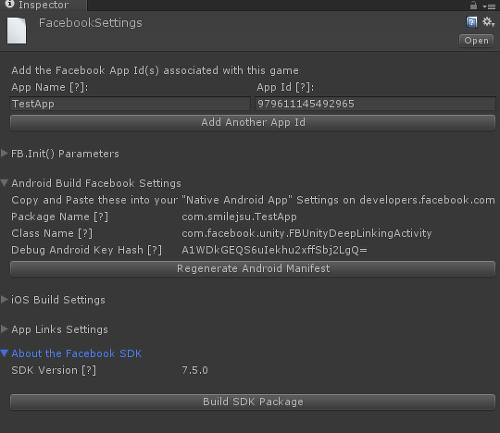Click the lock icon in Inspector header
Image resolution: width=500 pixels, height=433 pixels.
click(473, 5)
